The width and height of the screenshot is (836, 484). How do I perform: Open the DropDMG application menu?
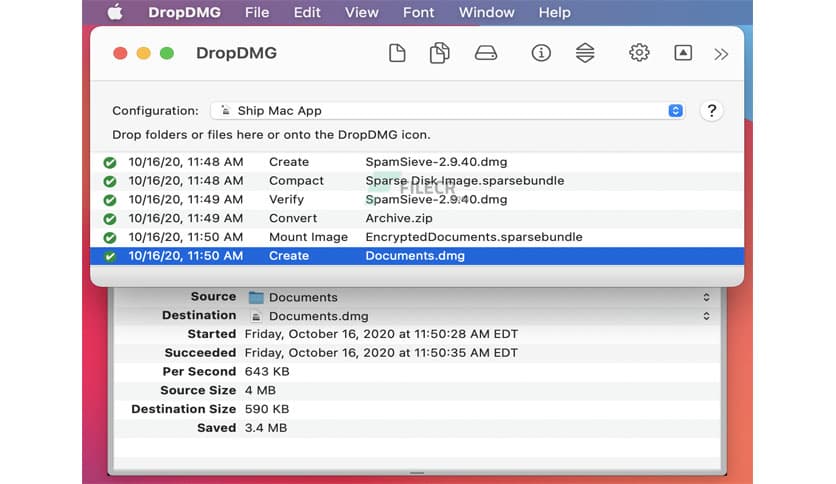tap(184, 12)
